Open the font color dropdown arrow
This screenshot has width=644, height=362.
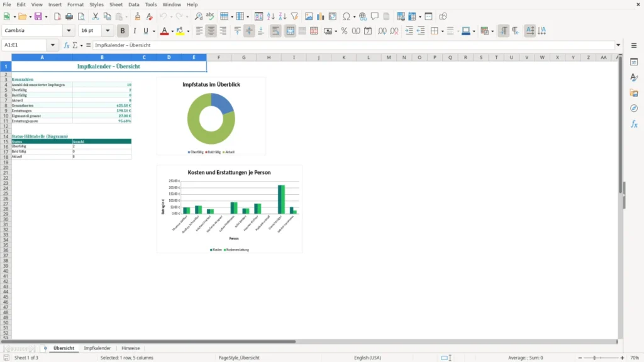click(172, 31)
